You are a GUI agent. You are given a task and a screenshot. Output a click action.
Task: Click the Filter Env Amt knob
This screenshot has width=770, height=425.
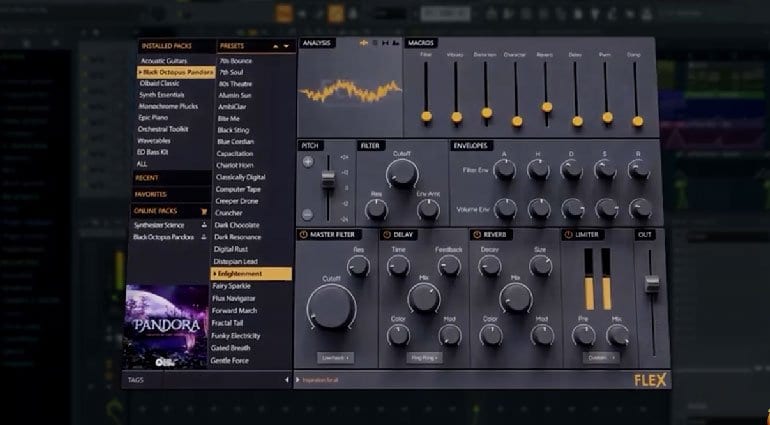(428, 209)
